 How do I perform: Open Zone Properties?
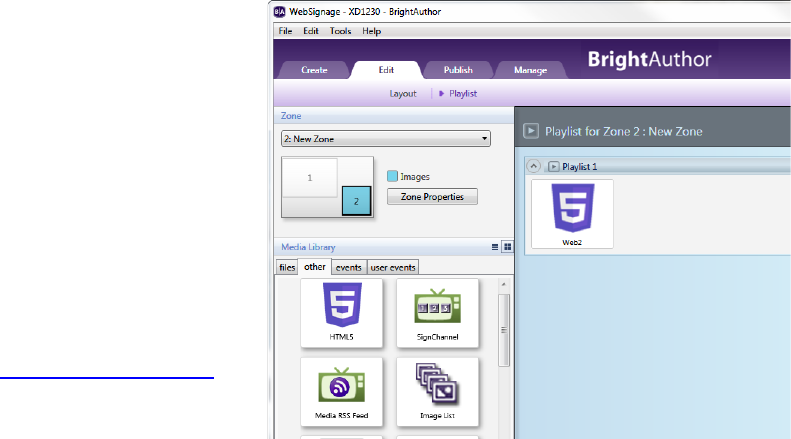(432, 197)
